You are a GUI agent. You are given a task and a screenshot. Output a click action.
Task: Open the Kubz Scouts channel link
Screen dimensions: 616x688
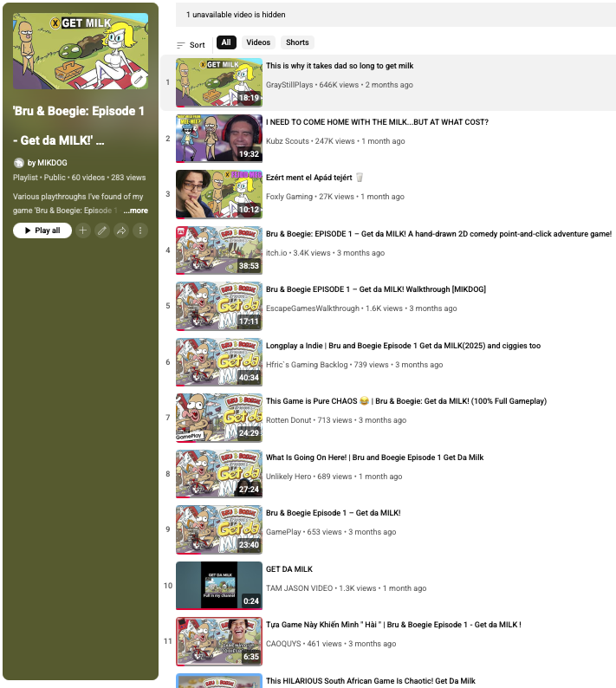(x=288, y=141)
